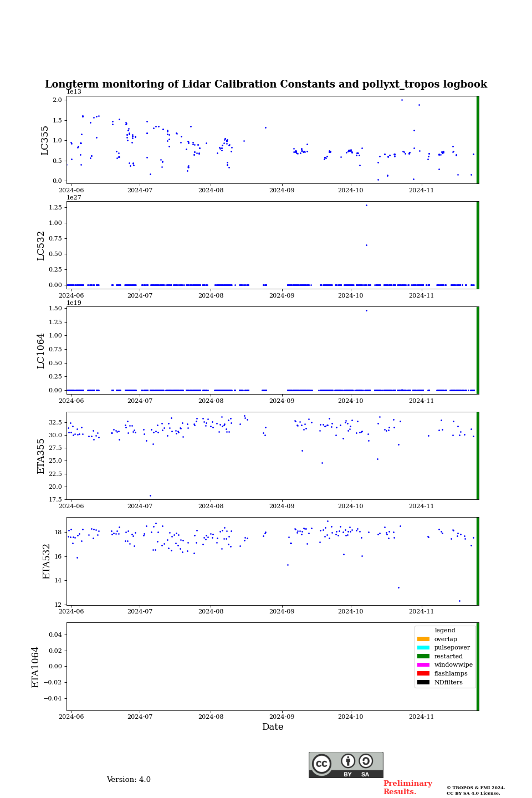Click the cyan pulsepower legend swatch

click(x=423, y=647)
